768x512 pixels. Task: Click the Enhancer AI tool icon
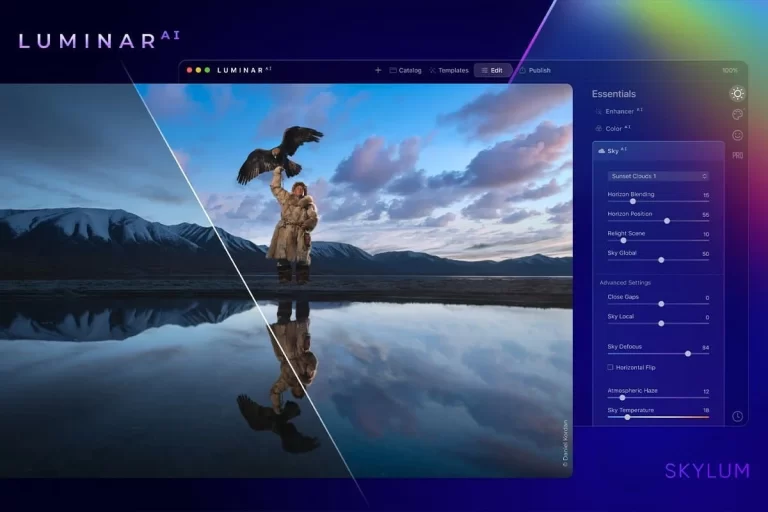598,112
